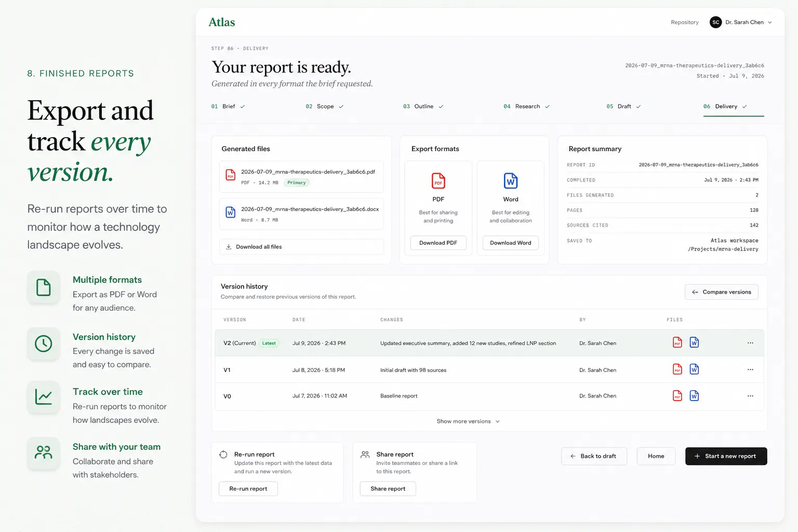This screenshot has width=798, height=532.
Task: Click the CHANGES column header
Action: tap(392, 320)
